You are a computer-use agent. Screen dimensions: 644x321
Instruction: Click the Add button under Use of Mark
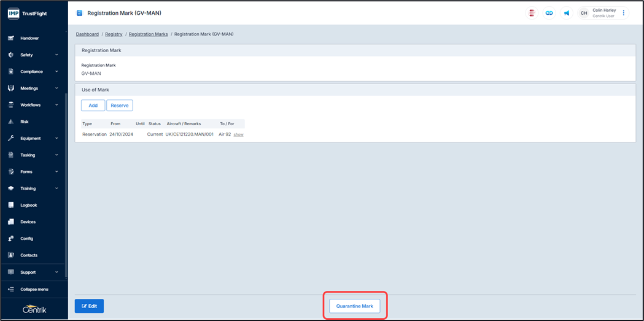[93, 106]
